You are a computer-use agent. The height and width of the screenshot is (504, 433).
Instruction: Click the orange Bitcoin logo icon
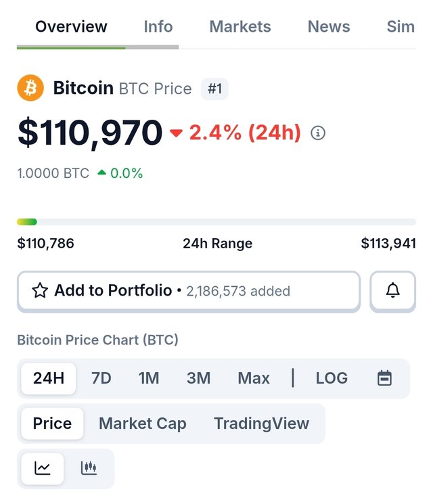coord(30,89)
